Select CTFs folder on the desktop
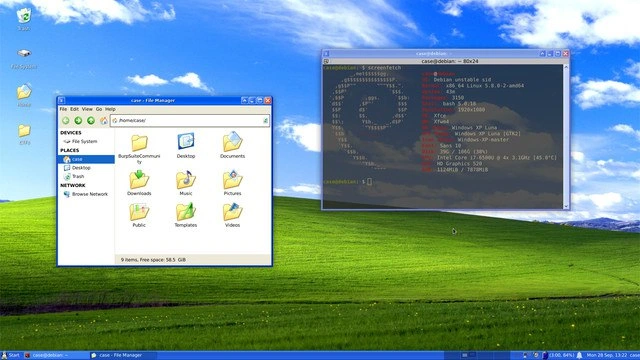The width and height of the screenshot is (640, 360). pos(24,134)
